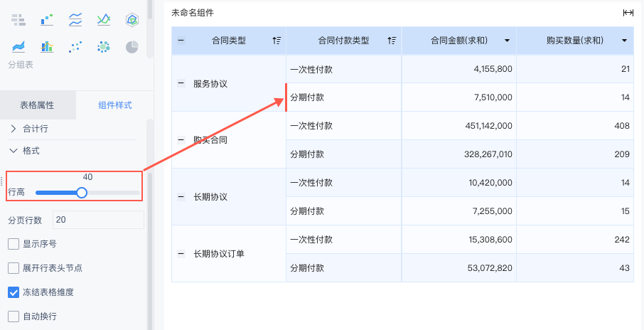Sort the 合同付款类型 column
Image resolution: width=644 pixels, height=330 pixels.
point(392,41)
